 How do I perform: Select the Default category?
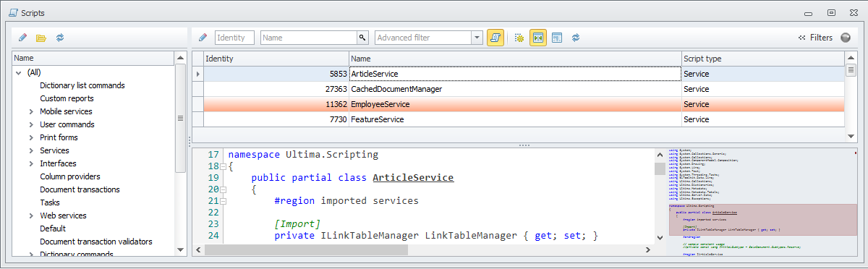(53, 229)
